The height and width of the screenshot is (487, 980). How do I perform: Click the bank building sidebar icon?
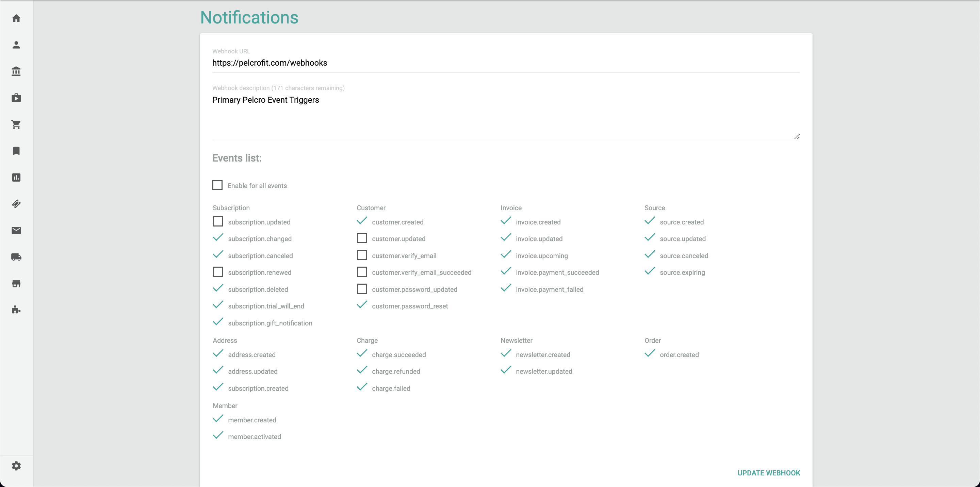point(16,71)
